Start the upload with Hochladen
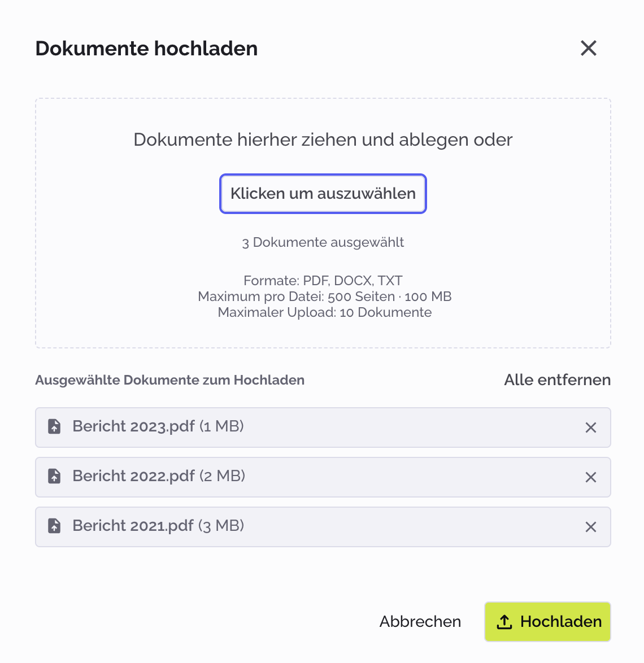This screenshot has width=644, height=663. [x=547, y=621]
